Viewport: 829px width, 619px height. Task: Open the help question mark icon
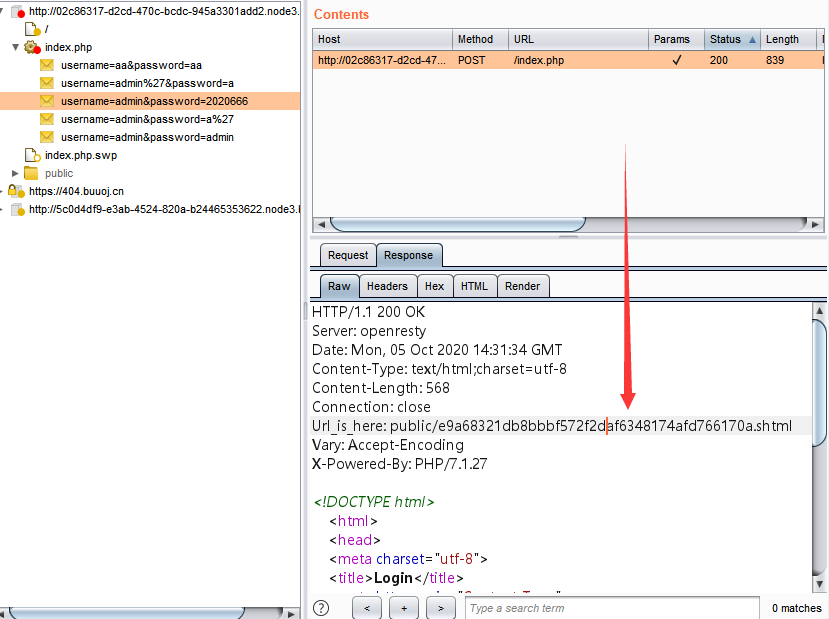tap(321, 608)
